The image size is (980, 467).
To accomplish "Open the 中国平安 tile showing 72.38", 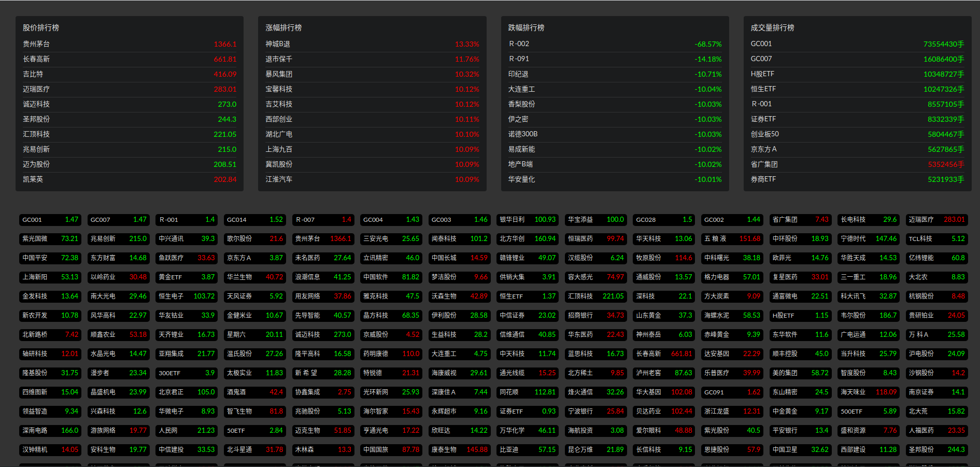I will 50,258.
